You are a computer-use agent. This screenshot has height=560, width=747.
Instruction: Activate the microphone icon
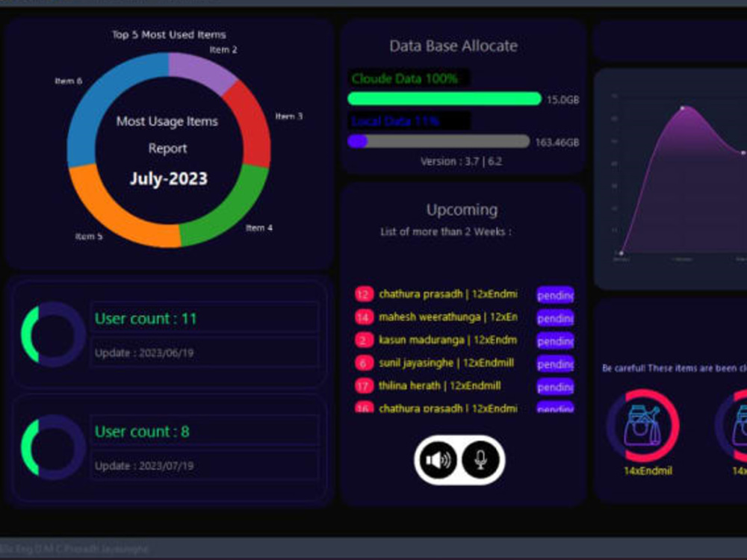[480, 460]
